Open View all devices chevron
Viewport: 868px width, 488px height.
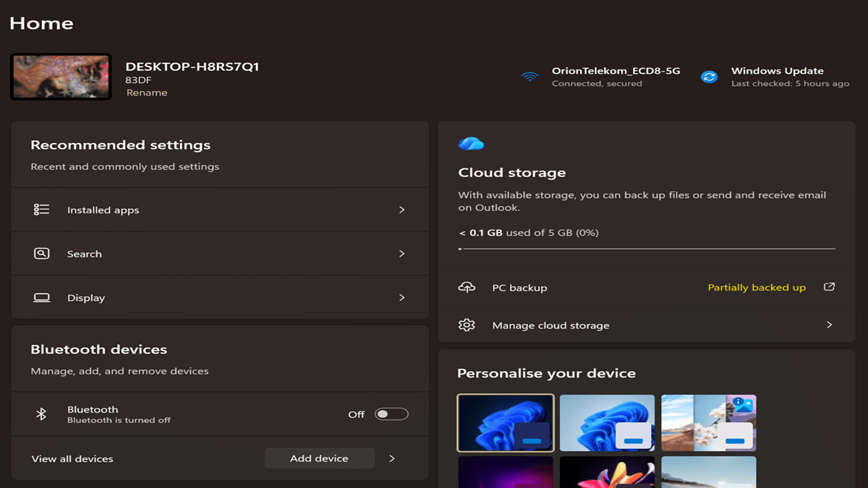click(392, 458)
